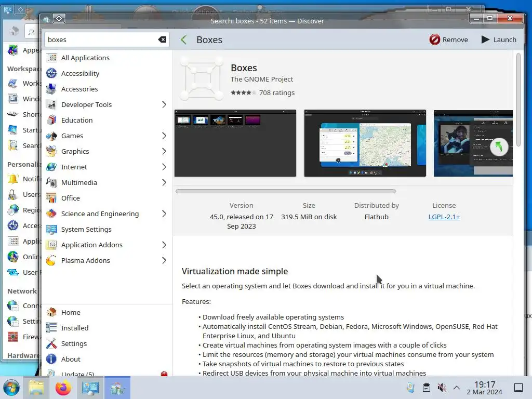Expand Application Addons subcategories arrow
532x399 pixels.
point(164,245)
